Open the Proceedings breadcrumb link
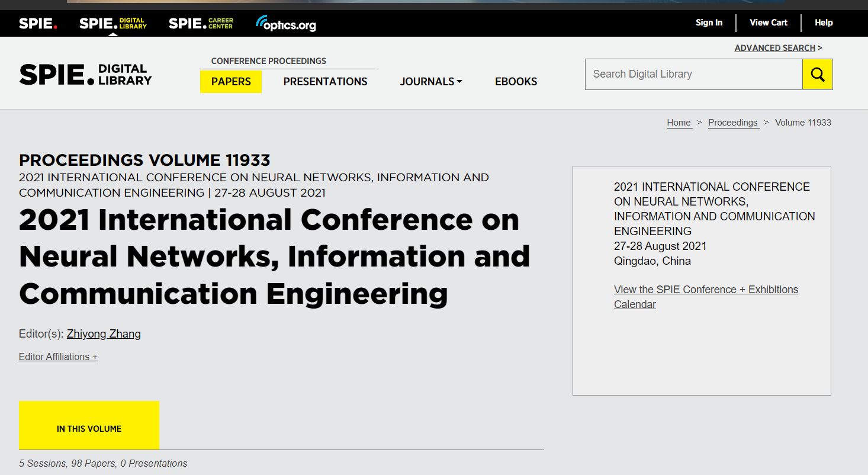This screenshot has height=475, width=868. click(x=733, y=123)
